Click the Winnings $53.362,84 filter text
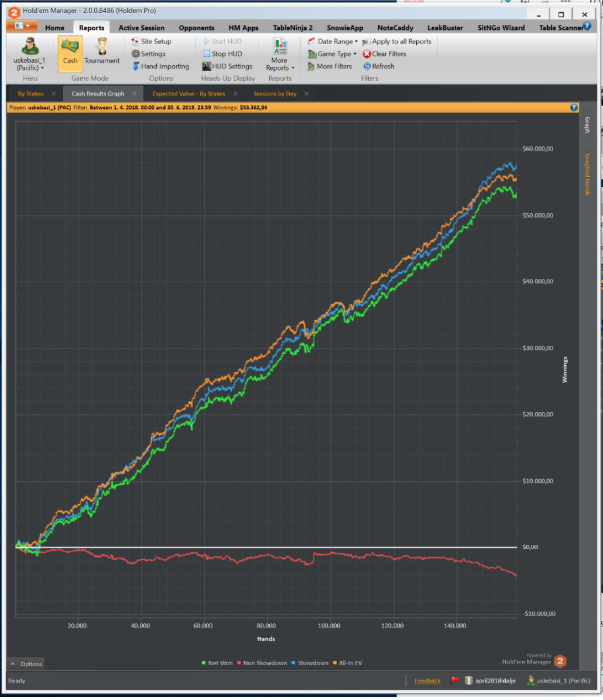This screenshot has width=603, height=700. pos(240,108)
